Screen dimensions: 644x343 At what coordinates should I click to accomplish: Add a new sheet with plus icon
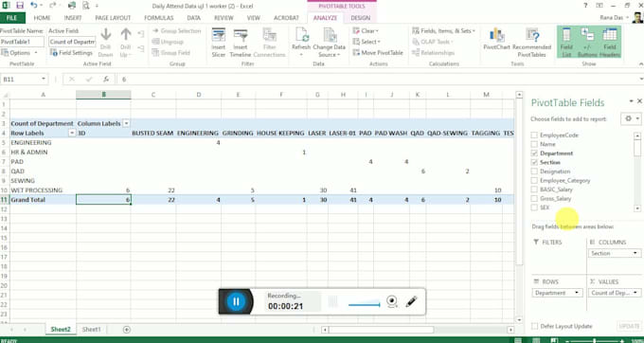coord(127,330)
